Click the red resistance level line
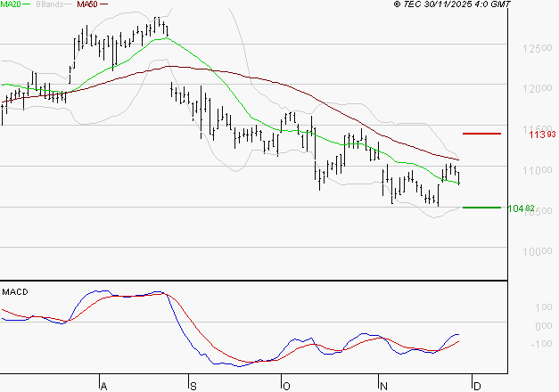Viewport: 559px width, 392px height. tap(481, 134)
